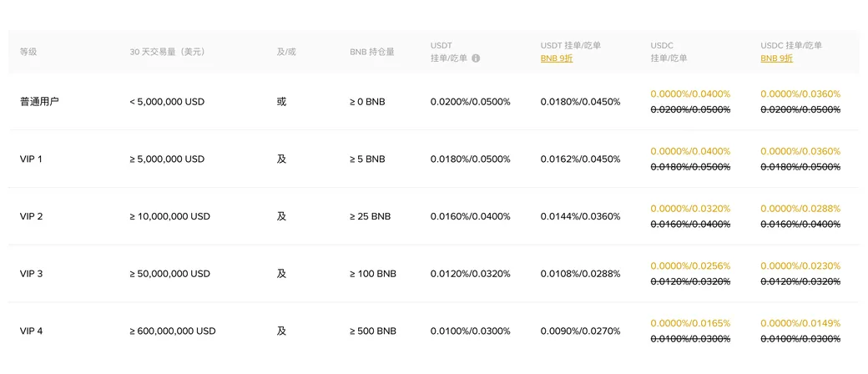Click the 0.0162%/0.0450% rate
The width and height of the screenshot is (868, 374).
pyautogui.click(x=580, y=159)
